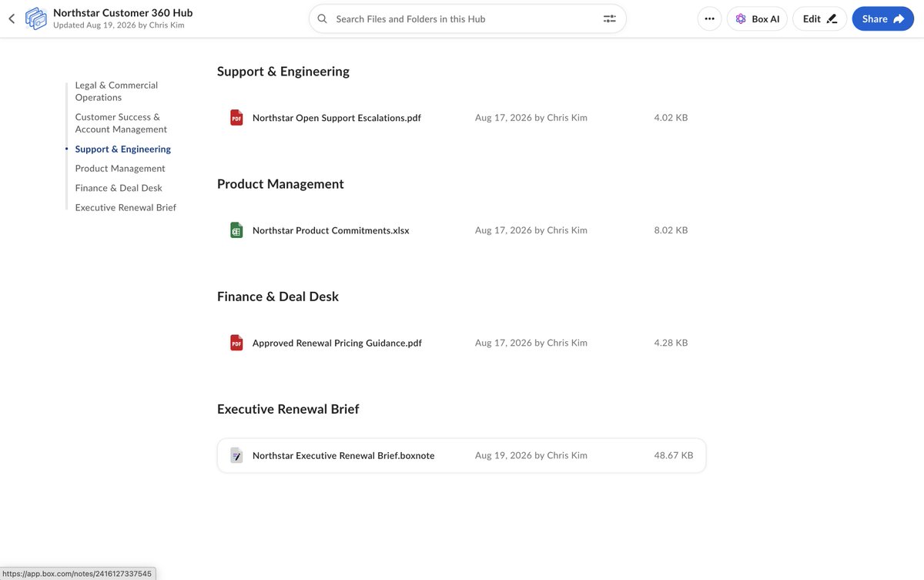Click the 8.02 KB file size

click(x=671, y=230)
